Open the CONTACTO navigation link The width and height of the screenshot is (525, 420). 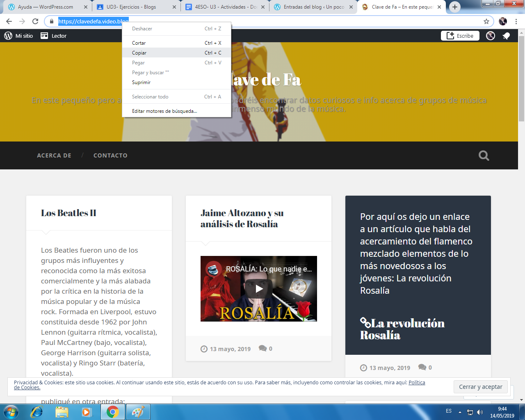110,155
